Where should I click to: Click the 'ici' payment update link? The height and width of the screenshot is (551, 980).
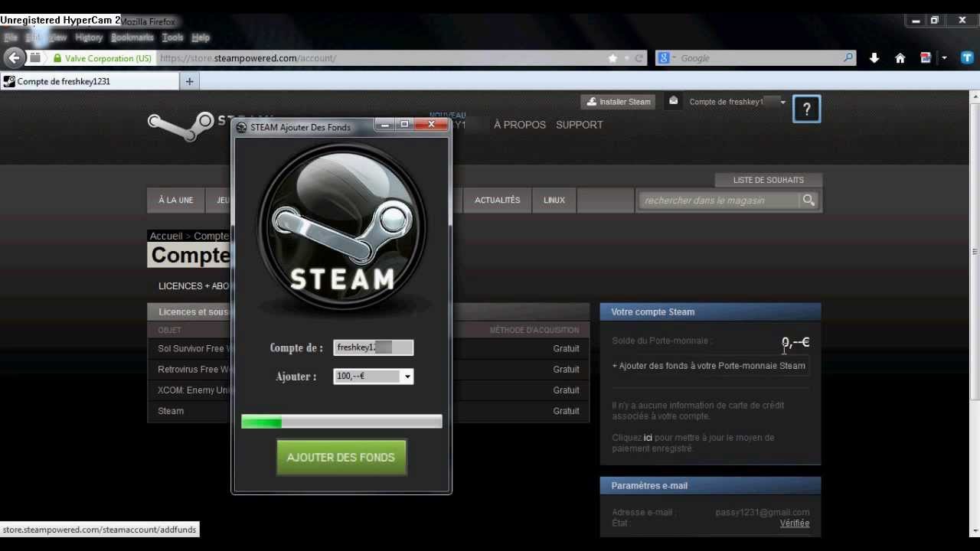click(x=648, y=438)
